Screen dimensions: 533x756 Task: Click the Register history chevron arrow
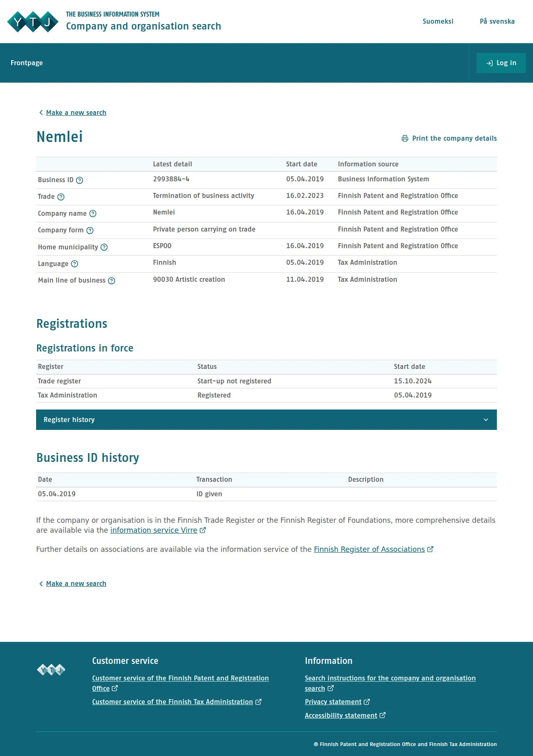tap(486, 420)
